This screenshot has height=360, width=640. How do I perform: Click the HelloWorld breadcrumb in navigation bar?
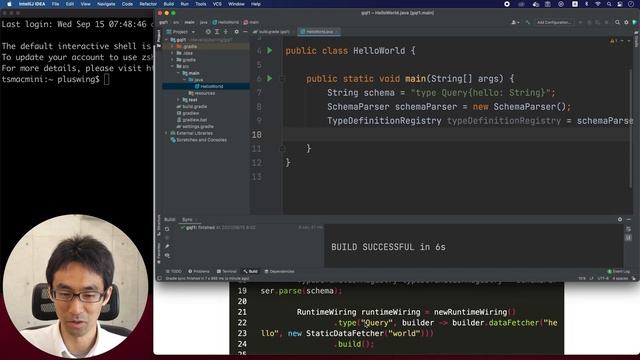click(x=226, y=22)
